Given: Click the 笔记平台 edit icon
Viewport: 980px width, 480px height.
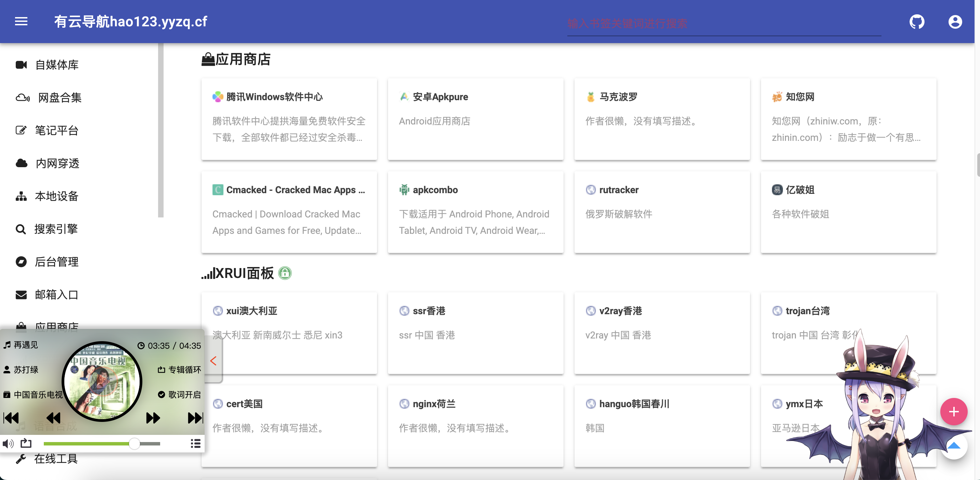Looking at the screenshot, I should coord(21,130).
